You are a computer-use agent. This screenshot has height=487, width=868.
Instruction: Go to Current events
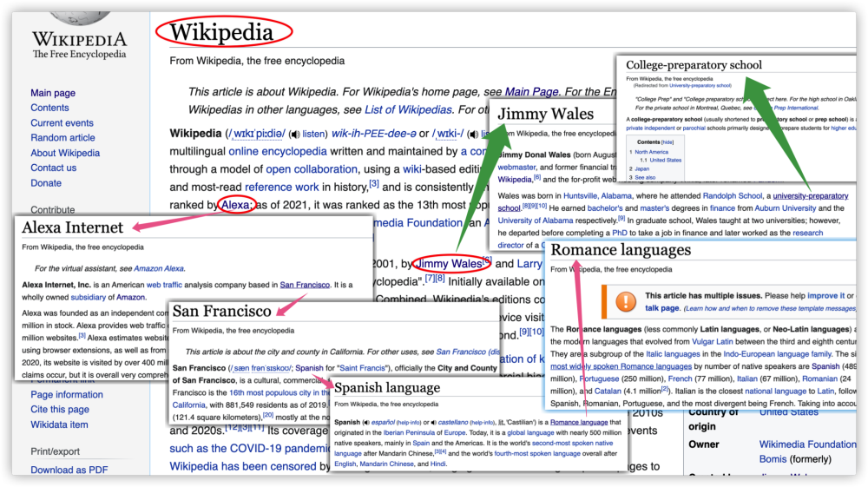point(62,123)
